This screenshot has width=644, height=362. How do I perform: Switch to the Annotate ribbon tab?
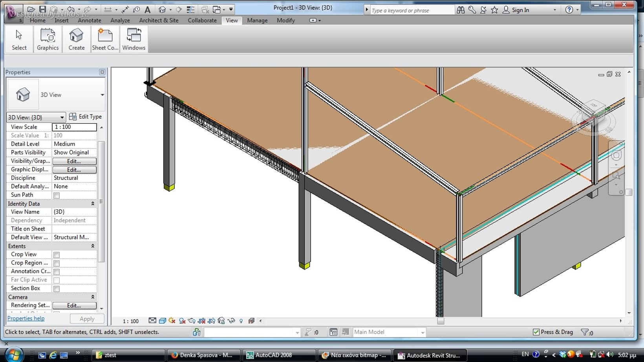click(89, 20)
